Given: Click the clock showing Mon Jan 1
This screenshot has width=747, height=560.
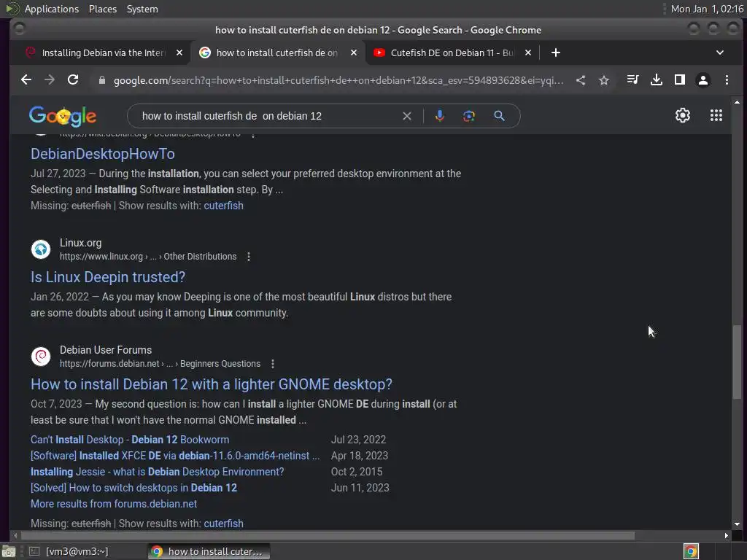Looking at the screenshot, I should [706, 9].
